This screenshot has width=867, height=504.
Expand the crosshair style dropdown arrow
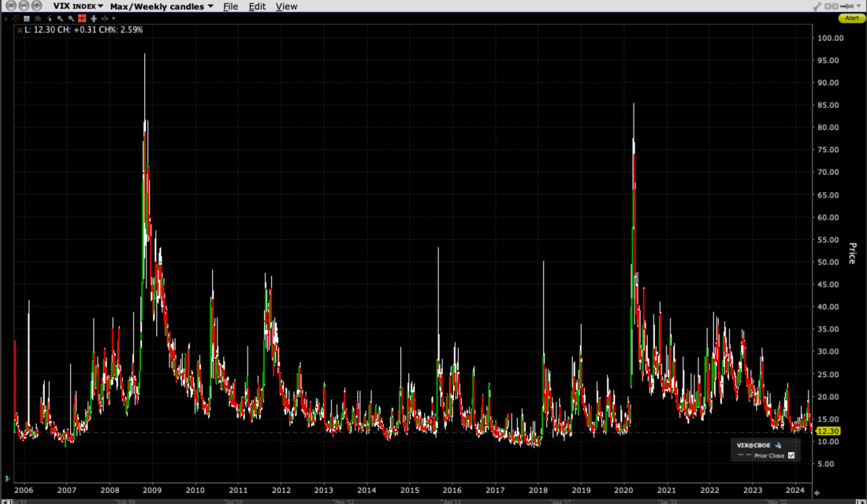[113, 18]
